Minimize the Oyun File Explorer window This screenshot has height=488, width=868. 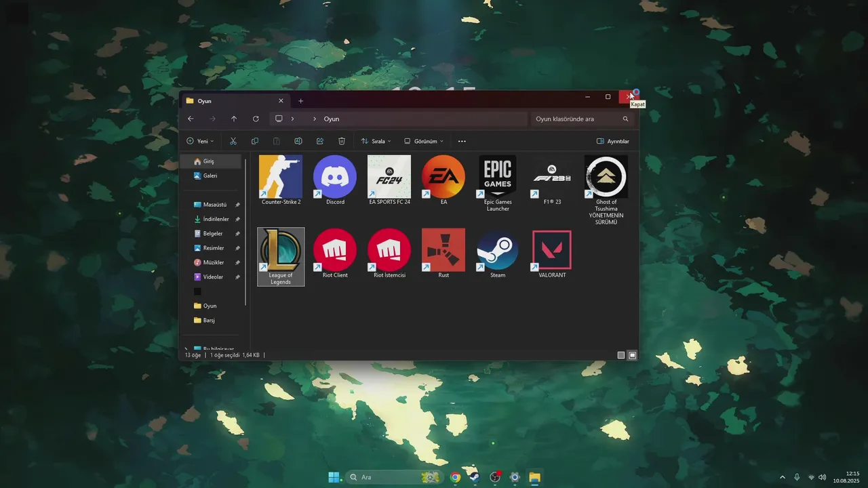coord(588,97)
